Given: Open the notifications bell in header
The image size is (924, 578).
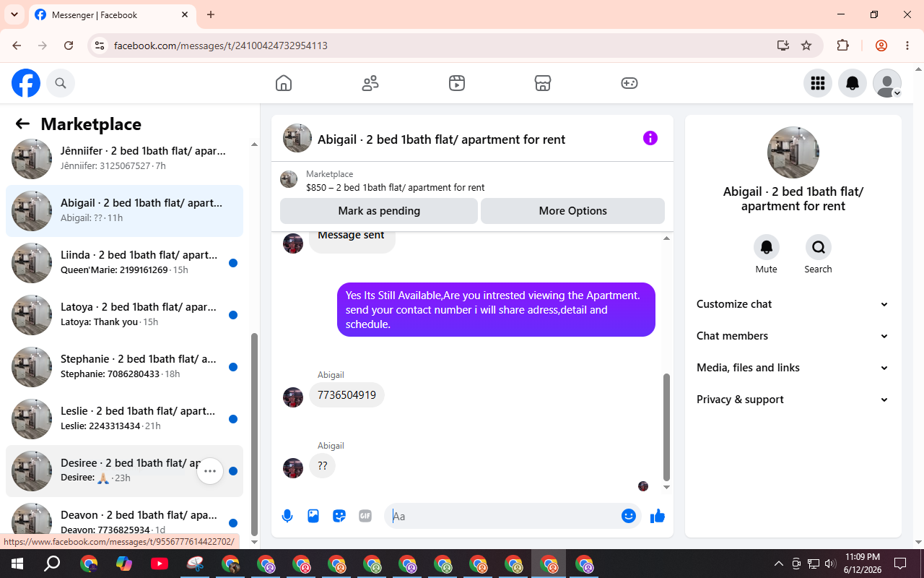Looking at the screenshot, I should pos(853,83).
